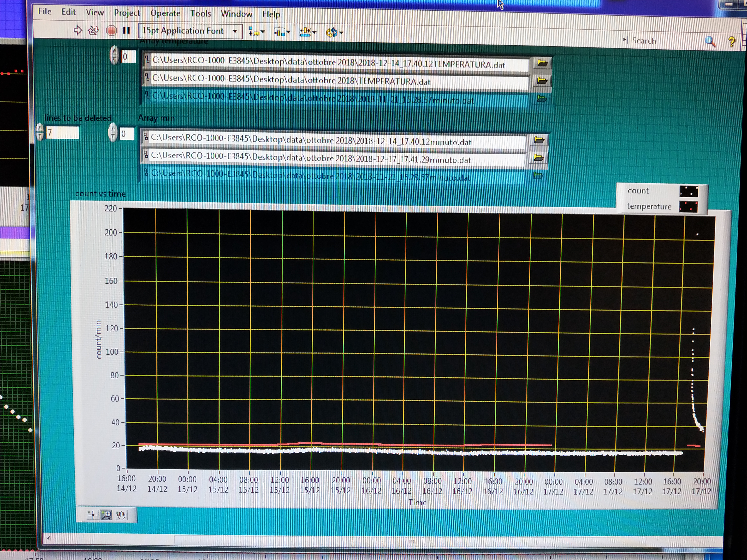Viewport: 747px width, 560px height.
Task: Open the Reorder tool menu
Action: pyautogui.click(x=334, y=32)
